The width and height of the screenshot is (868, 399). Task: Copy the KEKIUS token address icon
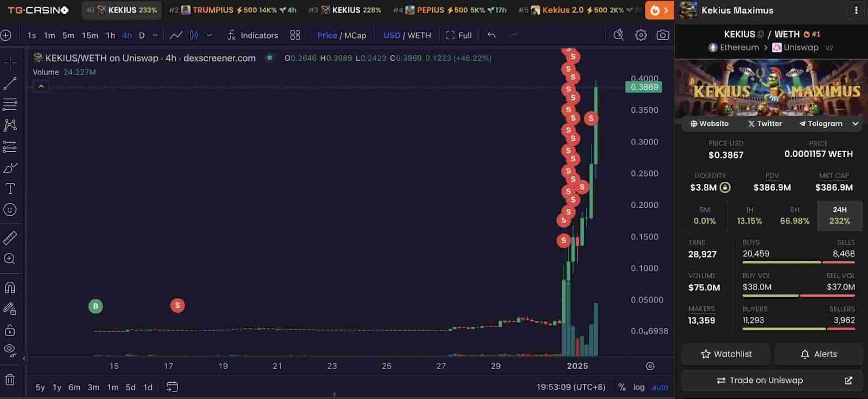(x=761, y=34)
